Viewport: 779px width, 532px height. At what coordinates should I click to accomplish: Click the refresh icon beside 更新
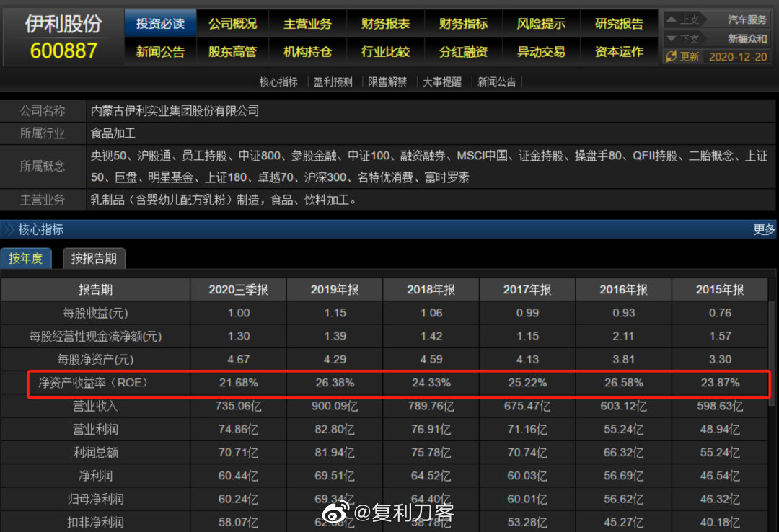[x=672, y=56]
